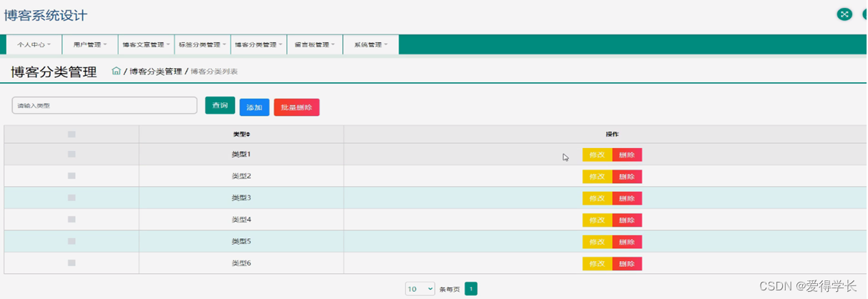Expand the 标签分类管理 menu
868x299 pixels.
pos(202,44)
